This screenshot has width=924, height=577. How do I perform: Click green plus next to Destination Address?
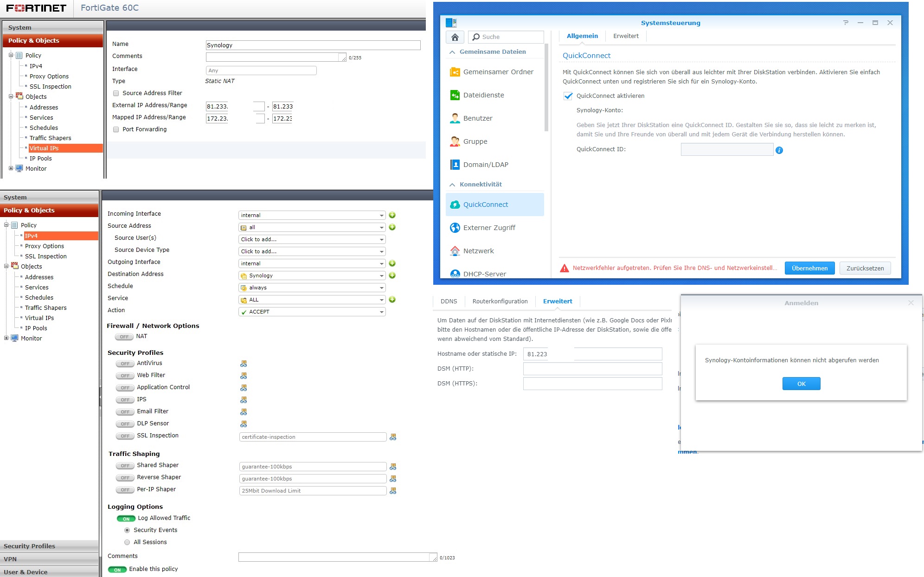tap(392, 276)
